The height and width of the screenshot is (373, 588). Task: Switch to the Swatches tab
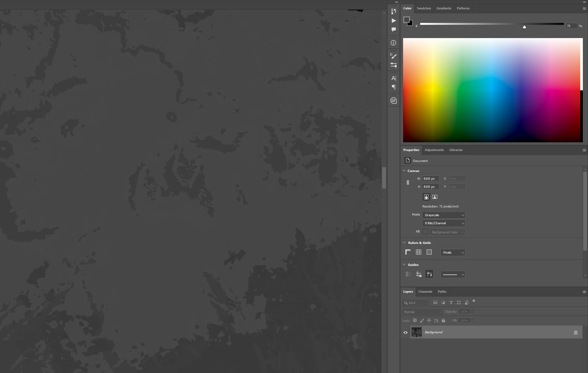424,8
